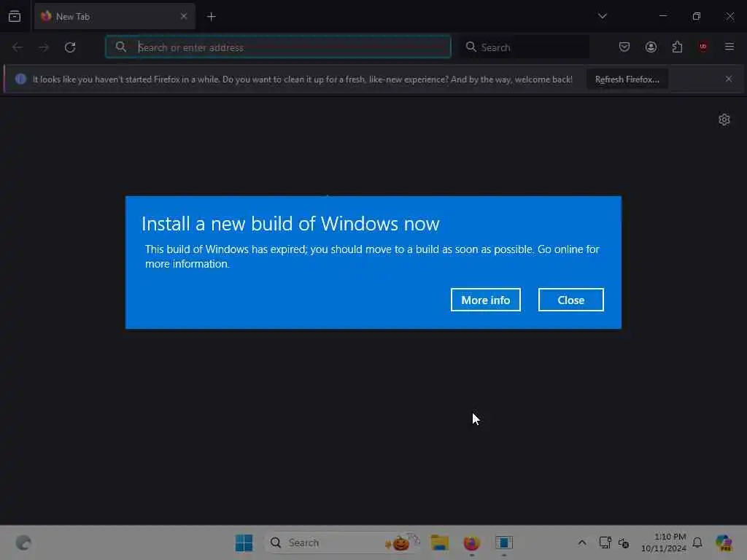Open Save to Pocket icon
Viewport: 747px width, 560px height.
624,47
